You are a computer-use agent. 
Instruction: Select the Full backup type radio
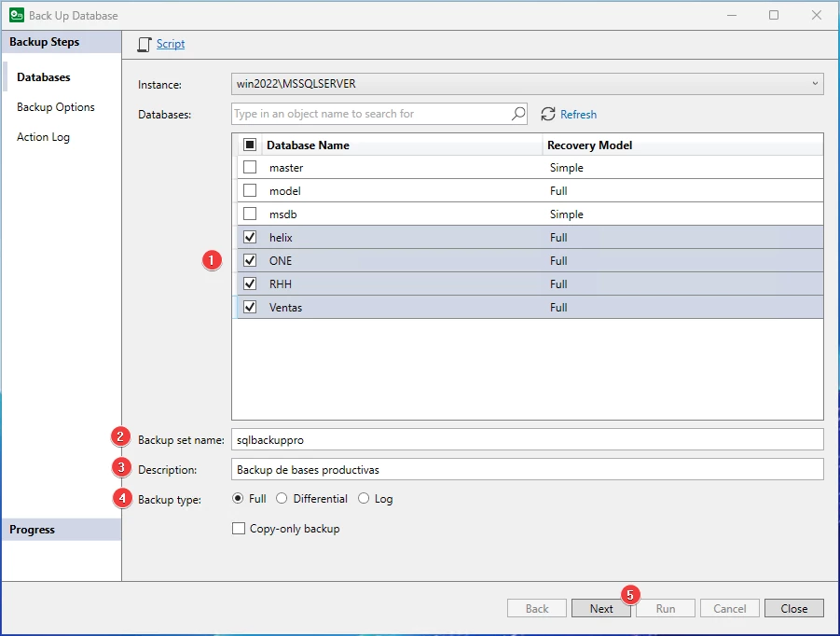[x=238, y=498]
